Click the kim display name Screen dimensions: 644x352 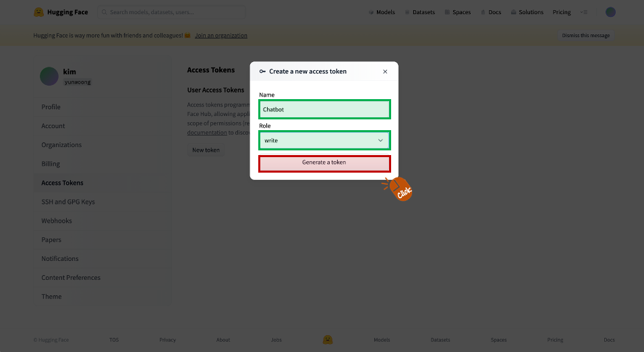click(x=69, y=71)
